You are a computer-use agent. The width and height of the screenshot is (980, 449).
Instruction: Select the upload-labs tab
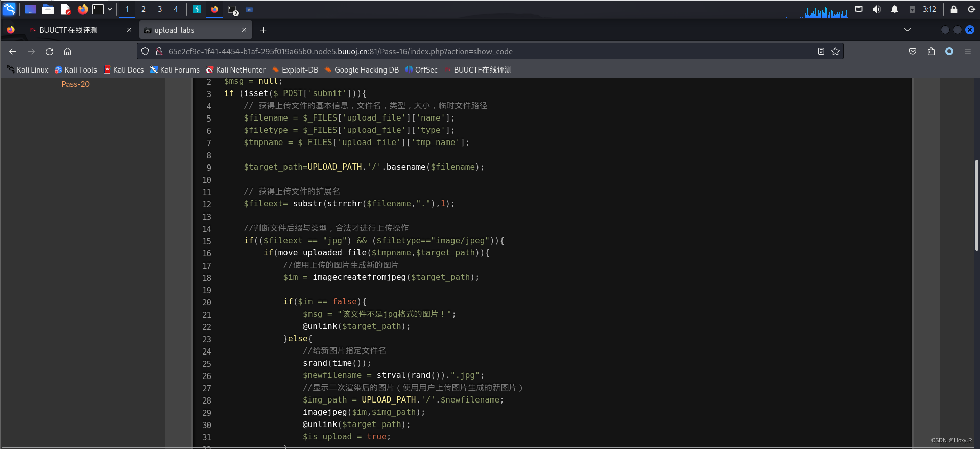[x=196, y=30]
